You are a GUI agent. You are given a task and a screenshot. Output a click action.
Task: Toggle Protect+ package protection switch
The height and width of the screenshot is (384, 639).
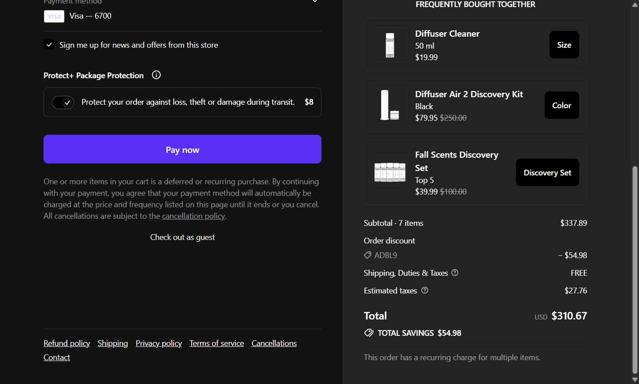pos(62,102)
